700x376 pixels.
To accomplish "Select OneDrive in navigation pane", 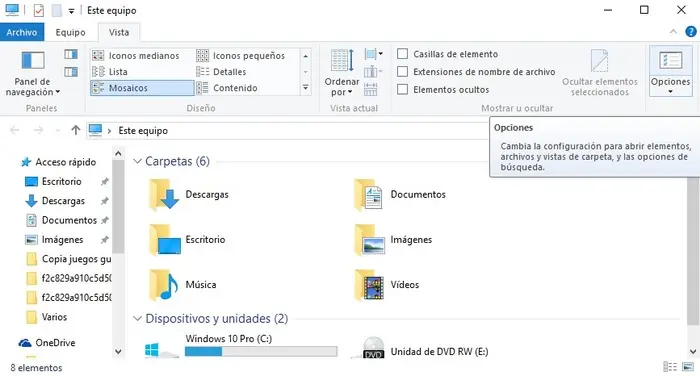I will pyautogui.click(x=55, y=343).
